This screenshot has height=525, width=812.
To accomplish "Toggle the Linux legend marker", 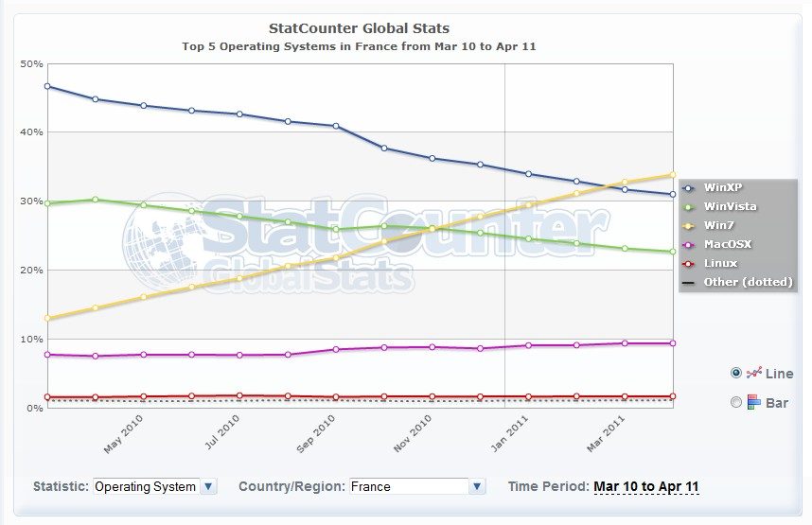I will tap(689, 263).
